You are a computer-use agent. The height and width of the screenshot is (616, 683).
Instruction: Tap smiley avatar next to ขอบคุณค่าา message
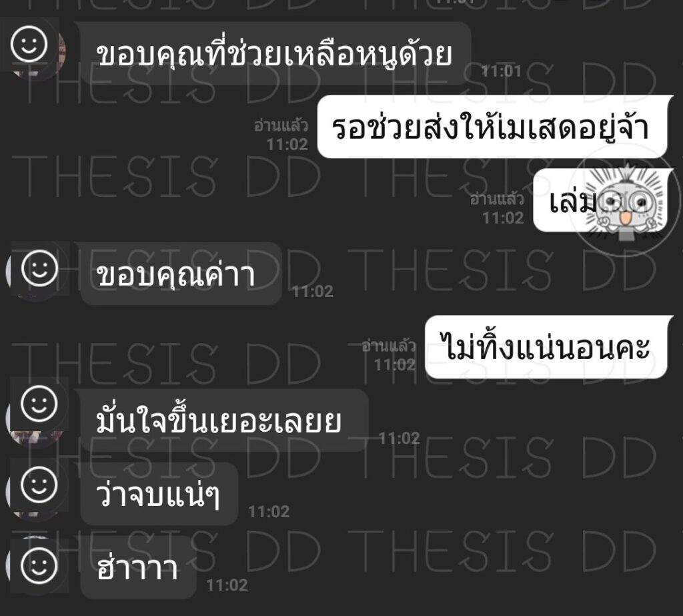click(39, 268)
